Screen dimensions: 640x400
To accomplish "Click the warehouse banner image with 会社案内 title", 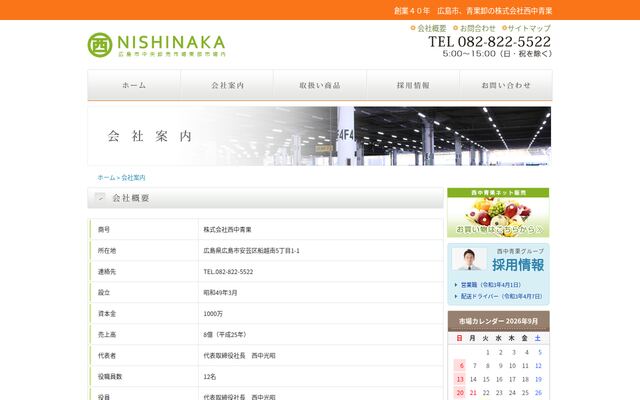I will pos(319,136).
